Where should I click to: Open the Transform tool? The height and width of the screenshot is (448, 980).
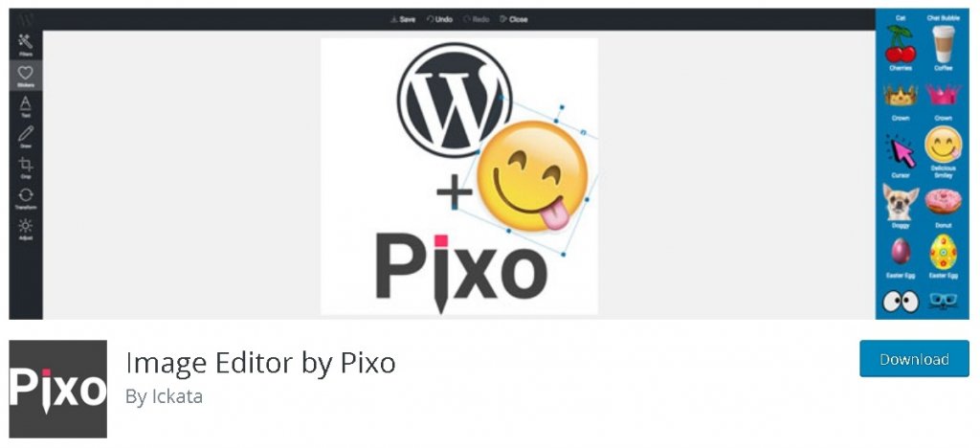click(x=26, y=198)
